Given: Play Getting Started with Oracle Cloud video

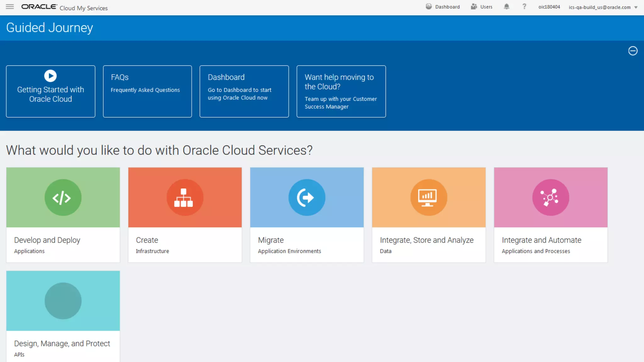Looking at the screenshot, I should pos(50,76).
